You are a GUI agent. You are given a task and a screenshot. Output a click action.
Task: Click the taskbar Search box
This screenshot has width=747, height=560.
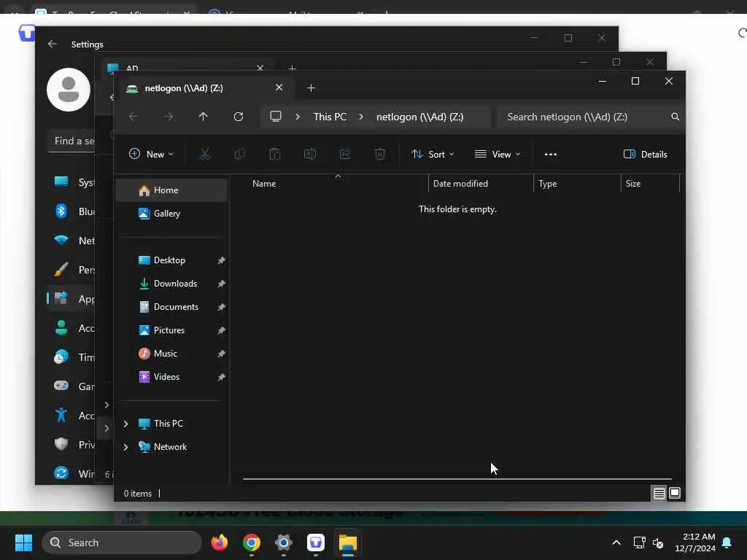(x=122, y=542)
